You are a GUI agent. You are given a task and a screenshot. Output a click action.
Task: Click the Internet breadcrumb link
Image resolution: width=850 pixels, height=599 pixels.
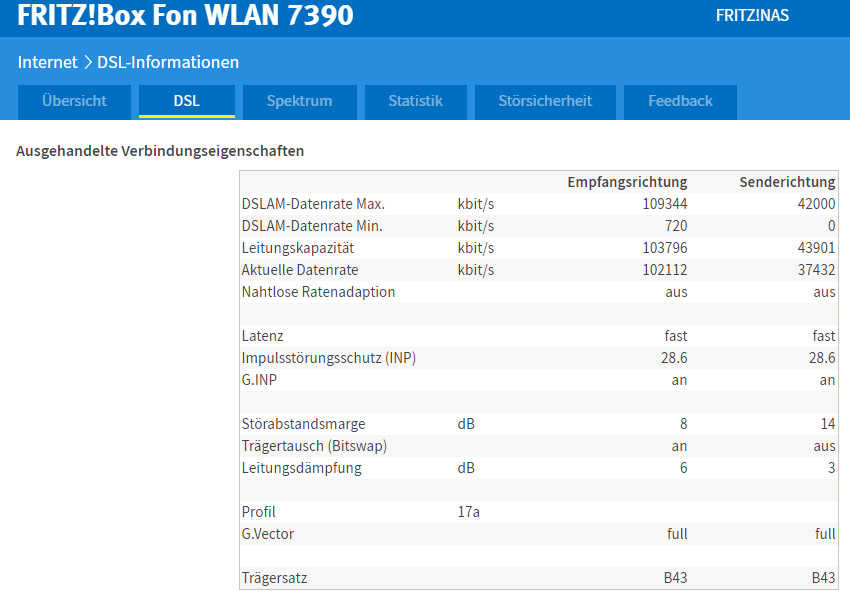tap(48, 62)
